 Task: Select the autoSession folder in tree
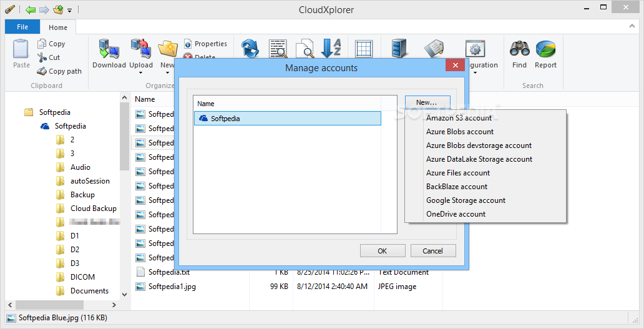click(90, 180)
